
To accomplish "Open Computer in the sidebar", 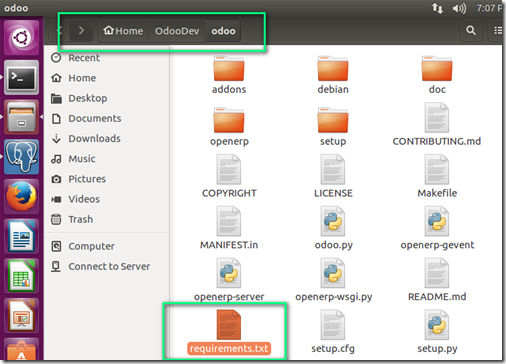I will click(x=107, y=246).
